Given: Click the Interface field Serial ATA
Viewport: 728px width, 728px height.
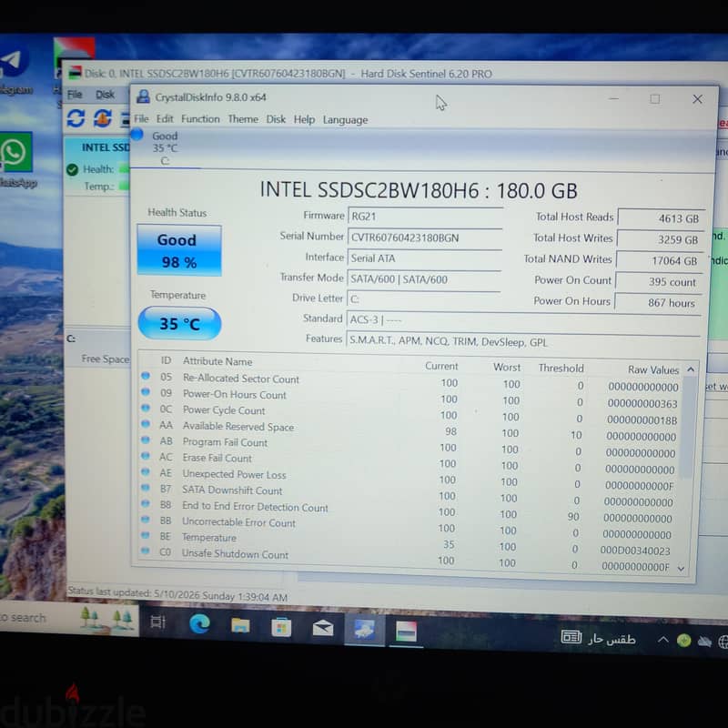Looking at the screenshot, I should click(x=424, y=258).
